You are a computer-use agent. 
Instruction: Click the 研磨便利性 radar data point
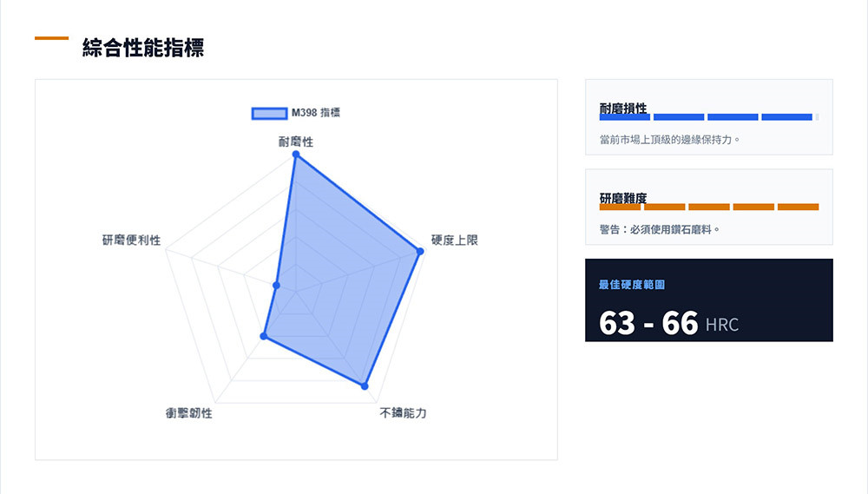tap(277, 285)
